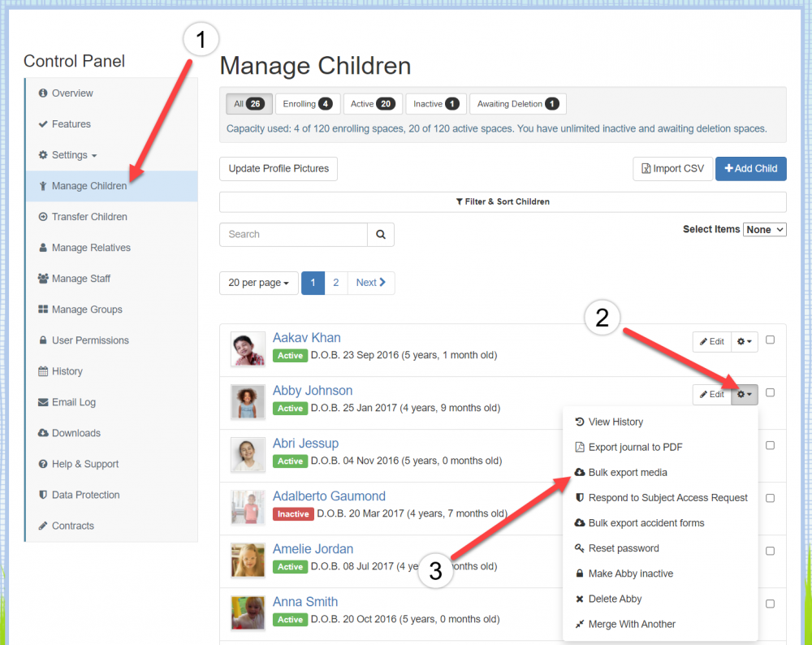
Task: Click Abby Johnson's profile photo
Action: click(x=248, y=403)
